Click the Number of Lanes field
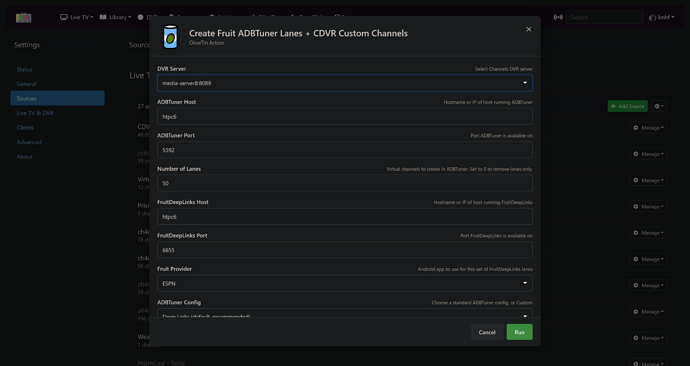Image resolution: width=690 pixels, height=366 pixels. tap(345, 183)
